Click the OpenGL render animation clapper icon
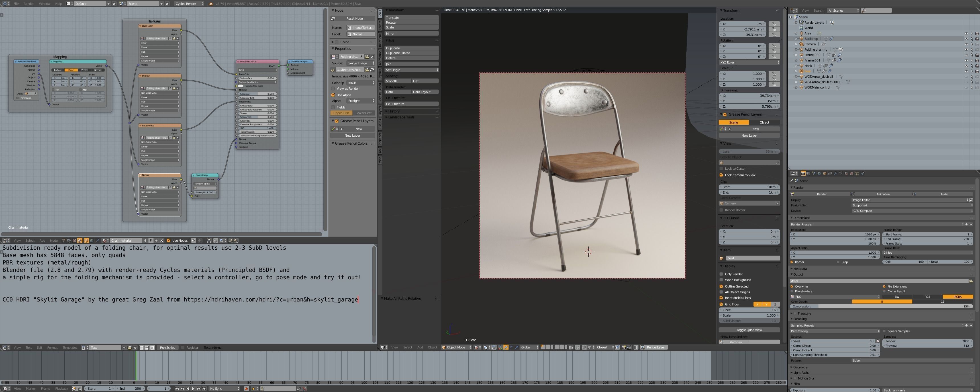980x392 pixels. click(629, 347)
